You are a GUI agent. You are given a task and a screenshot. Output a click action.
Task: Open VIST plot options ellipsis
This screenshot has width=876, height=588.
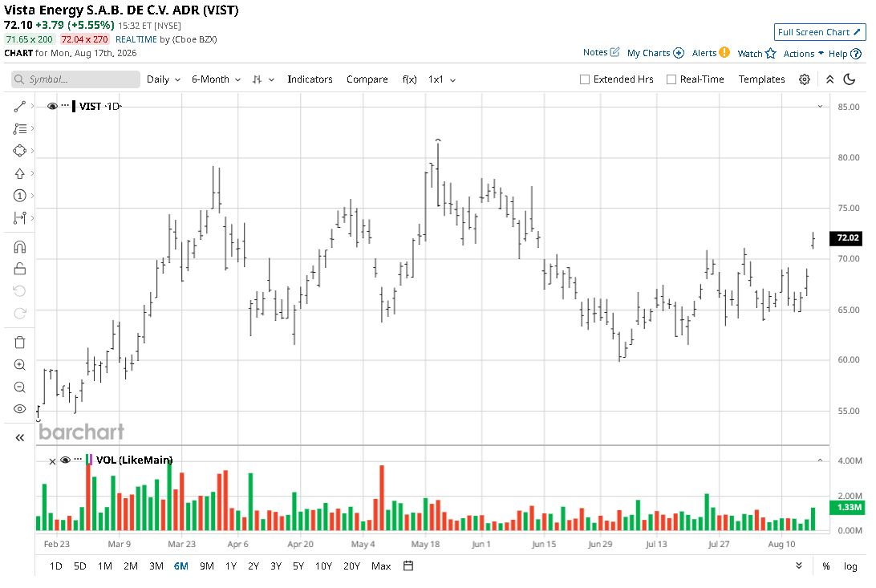point(65,105)
